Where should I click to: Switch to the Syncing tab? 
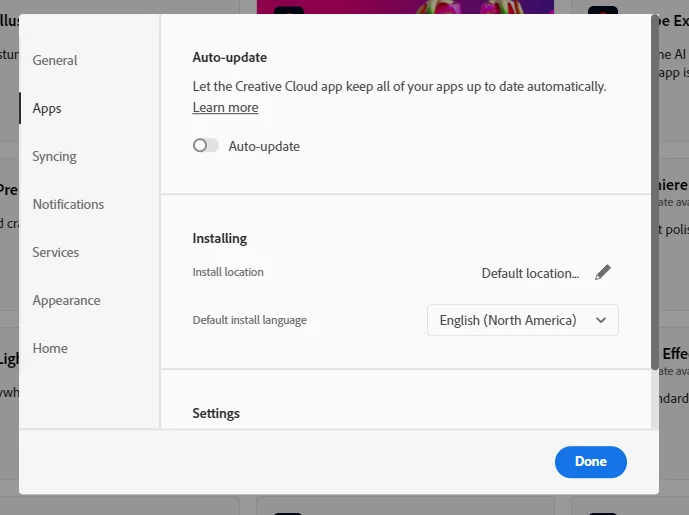[x=54, y=156]
